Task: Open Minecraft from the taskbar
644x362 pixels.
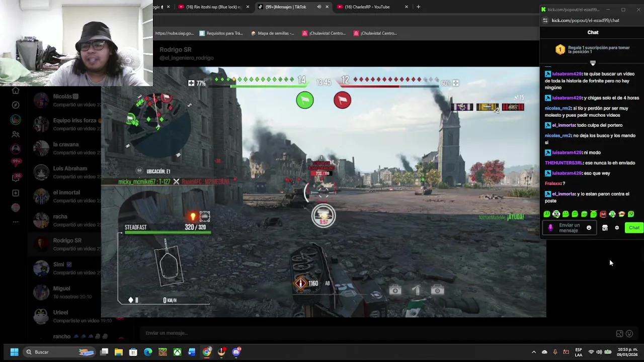Action: [163, 352]
